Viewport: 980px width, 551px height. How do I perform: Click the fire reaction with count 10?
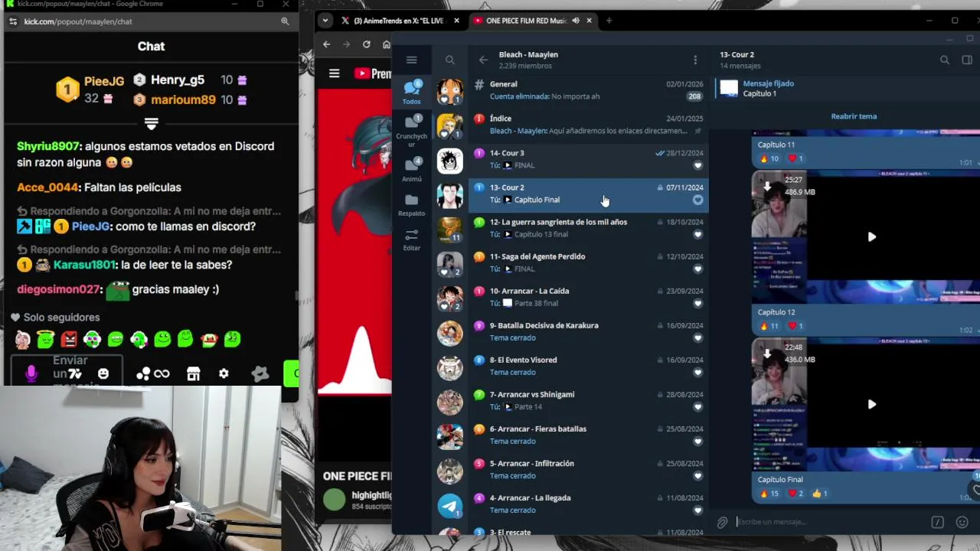pyautogui.click(x=769, y=158)
